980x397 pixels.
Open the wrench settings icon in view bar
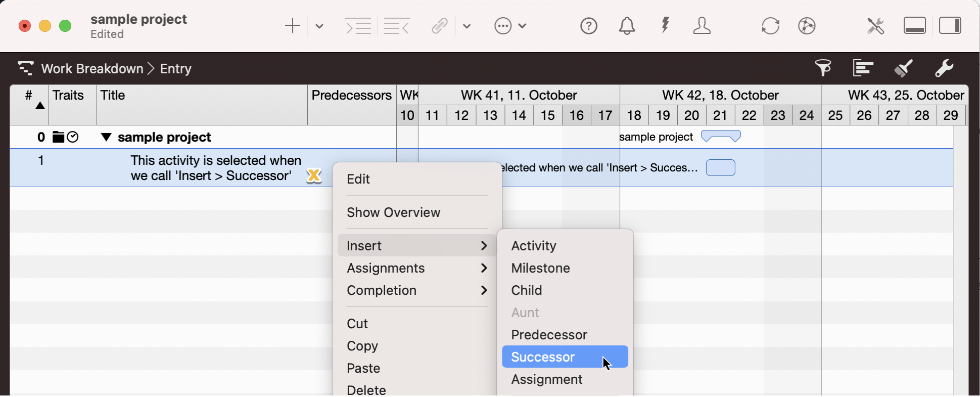944,68
